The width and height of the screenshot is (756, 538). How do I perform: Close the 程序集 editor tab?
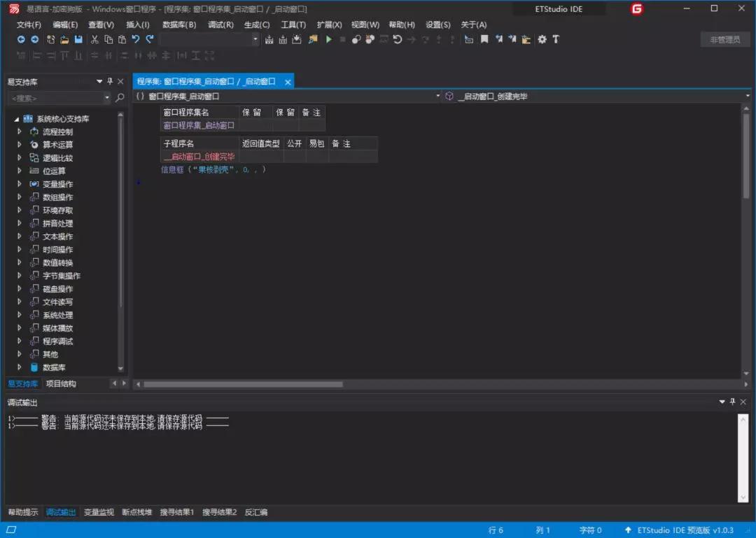[287, 80]
